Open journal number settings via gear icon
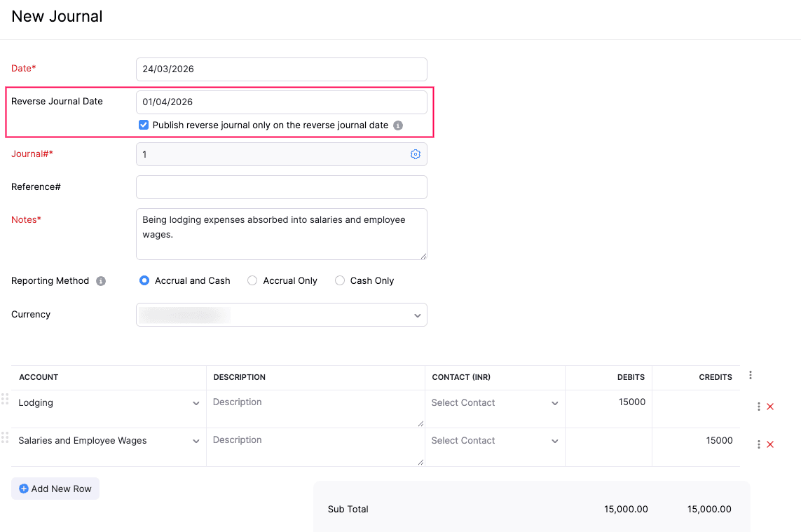The width and height of the screenshot is (801, 532). tap(415, 154)
